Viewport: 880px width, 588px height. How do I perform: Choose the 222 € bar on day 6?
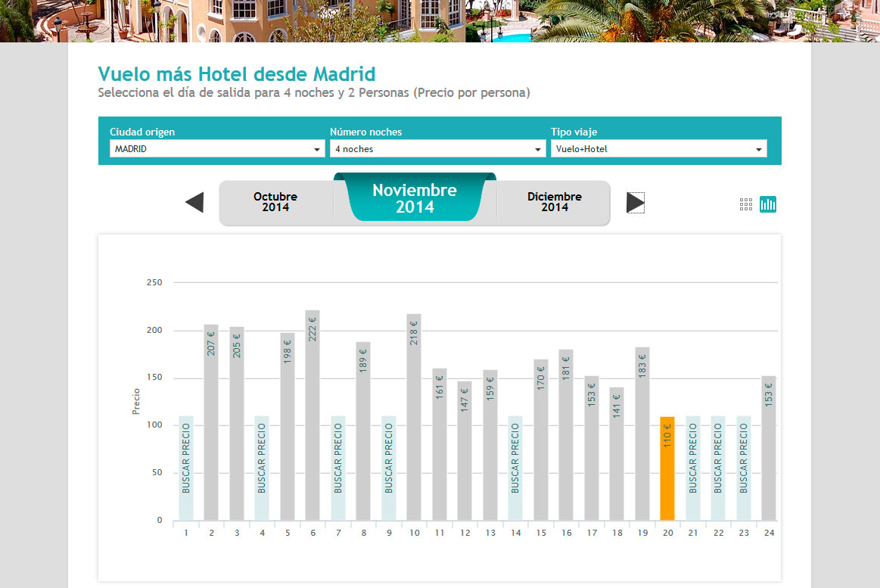[x=313, y=415]
